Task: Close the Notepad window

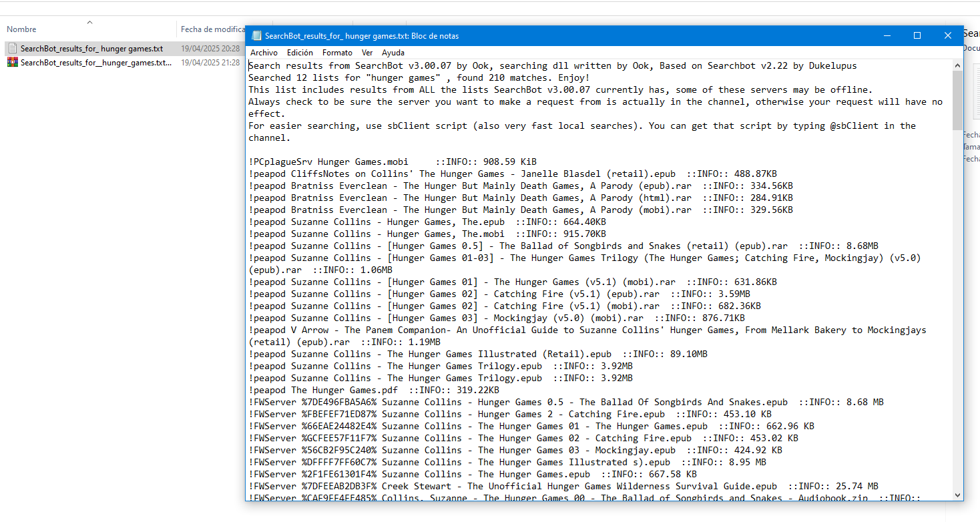Action: pyautogui.click(x=948, y=35)
